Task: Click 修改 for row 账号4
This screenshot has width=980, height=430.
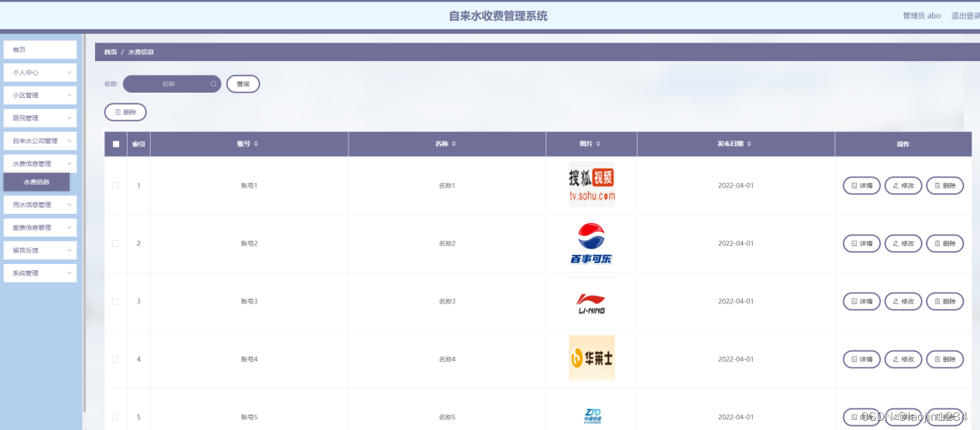Action: pos(903,359)
